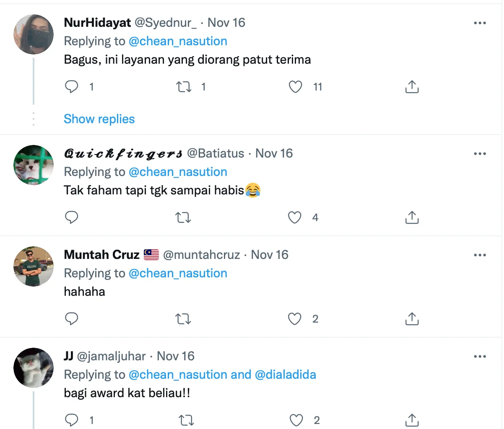Share Muntah Cruz's tweet

412,319
